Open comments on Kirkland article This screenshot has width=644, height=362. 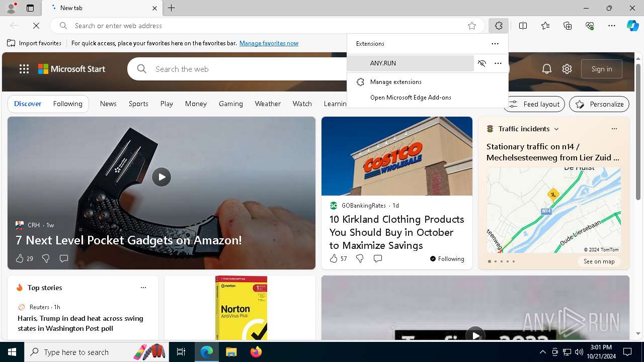click(378, 258)
